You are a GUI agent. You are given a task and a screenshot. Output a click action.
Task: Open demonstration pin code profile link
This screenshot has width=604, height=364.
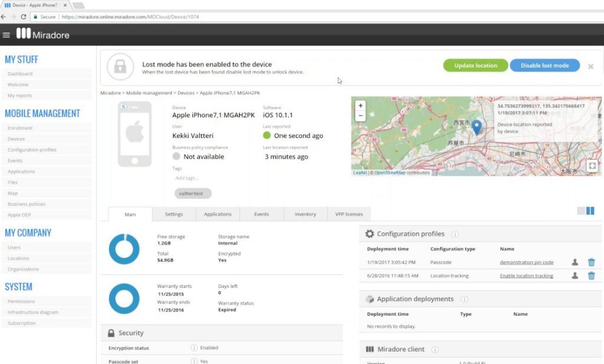click(527, 263)
